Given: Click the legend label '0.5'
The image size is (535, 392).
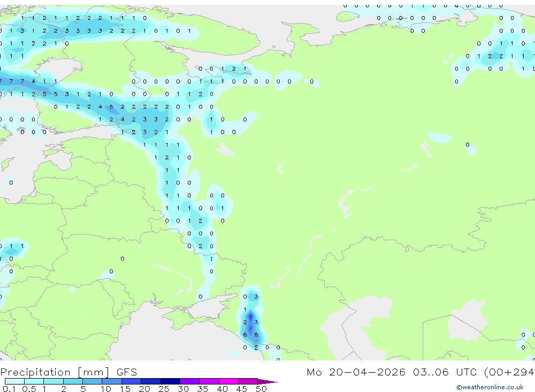Looking at the screenshot, I should [x=29, y=389].
